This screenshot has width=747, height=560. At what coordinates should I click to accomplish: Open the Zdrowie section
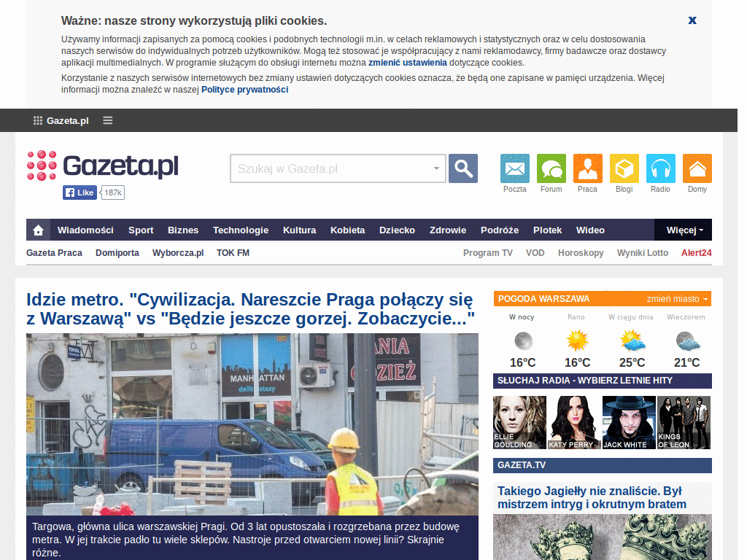tap(448, 230)
